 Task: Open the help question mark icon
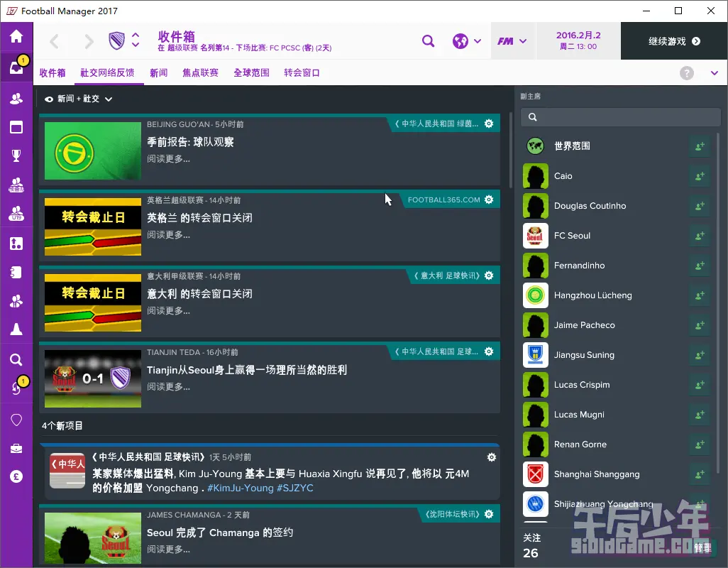click(x=687, y=73)
